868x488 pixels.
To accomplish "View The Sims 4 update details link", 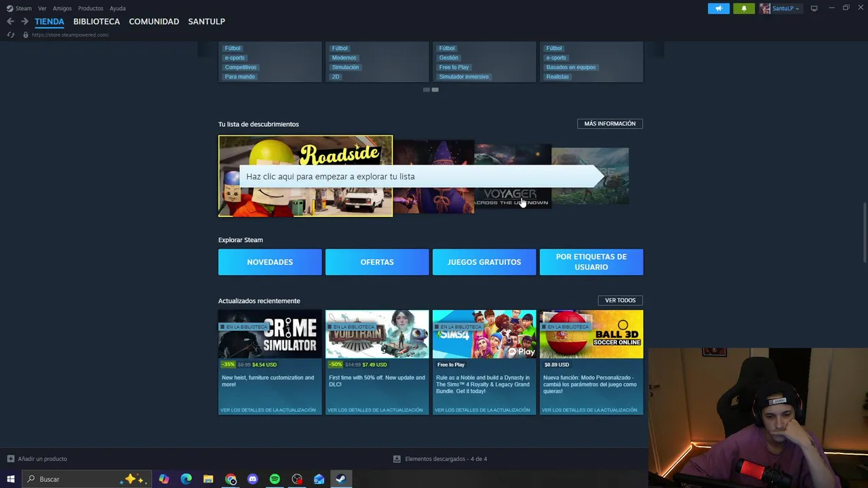I will tap(482, 410).
